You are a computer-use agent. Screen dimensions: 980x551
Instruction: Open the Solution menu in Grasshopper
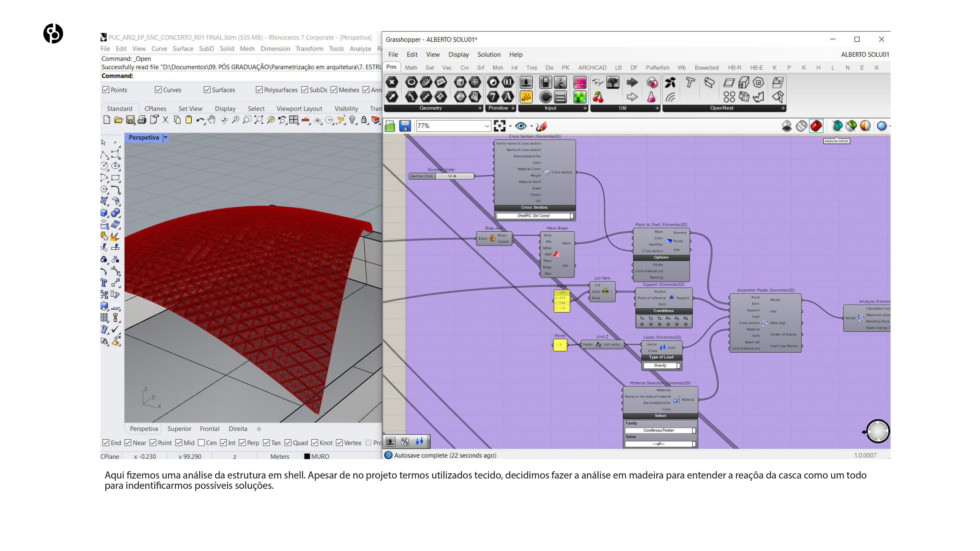[489, 54]
